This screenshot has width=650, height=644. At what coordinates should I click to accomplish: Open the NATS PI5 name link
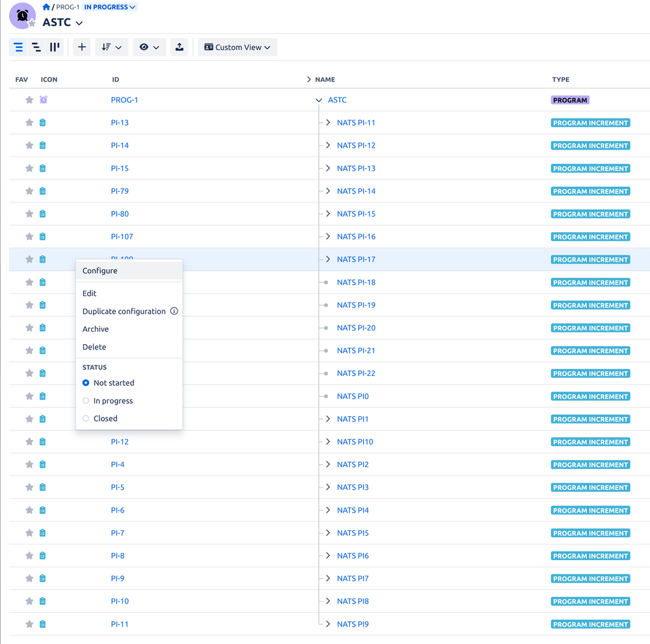tap(353, 533)
